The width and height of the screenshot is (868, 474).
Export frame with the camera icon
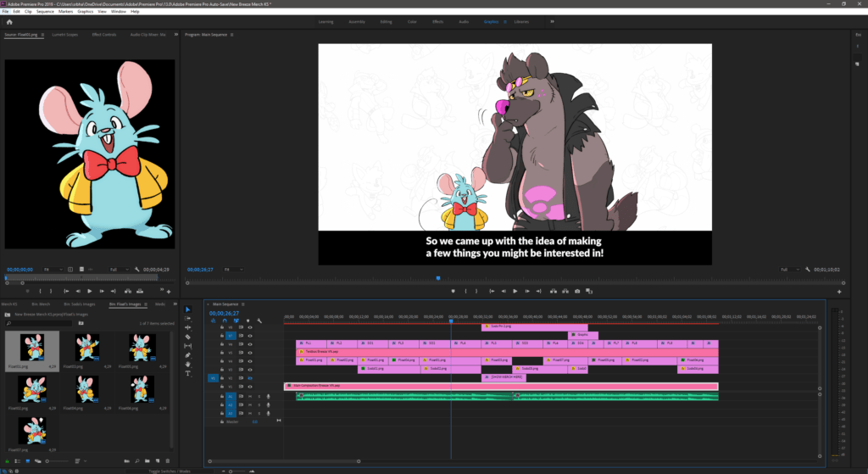[x=577, y=291]
